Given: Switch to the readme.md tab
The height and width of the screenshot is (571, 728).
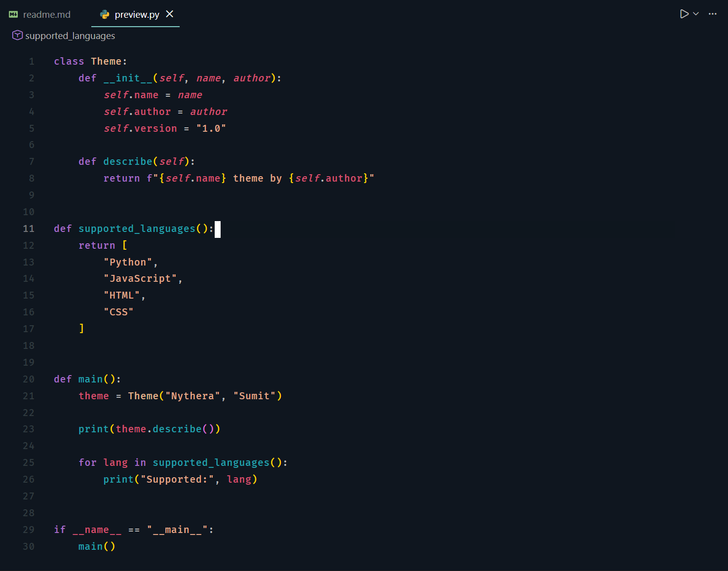Looking at the screenshot, I should click(46, 14).
